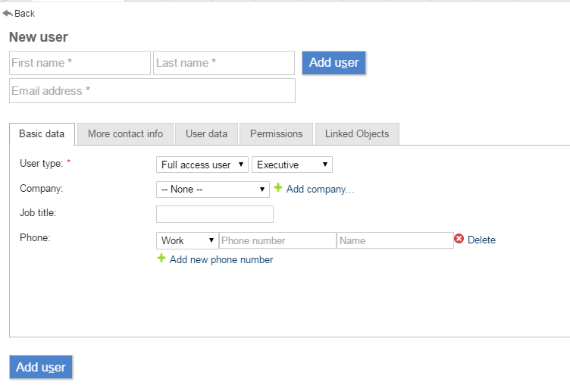
Task: Open the User data tab
Action: [206, 134]
